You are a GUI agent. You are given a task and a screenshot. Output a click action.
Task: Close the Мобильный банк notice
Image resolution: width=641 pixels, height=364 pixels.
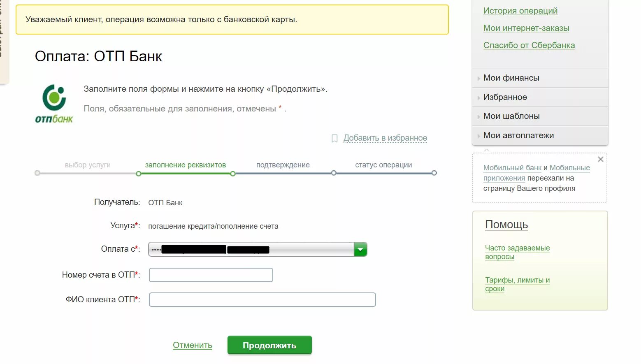point(600,159)
